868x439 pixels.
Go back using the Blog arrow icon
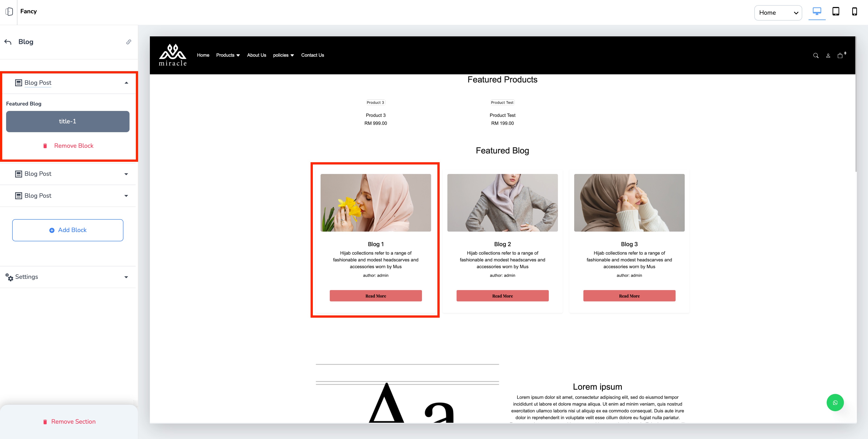pos(8,42)
